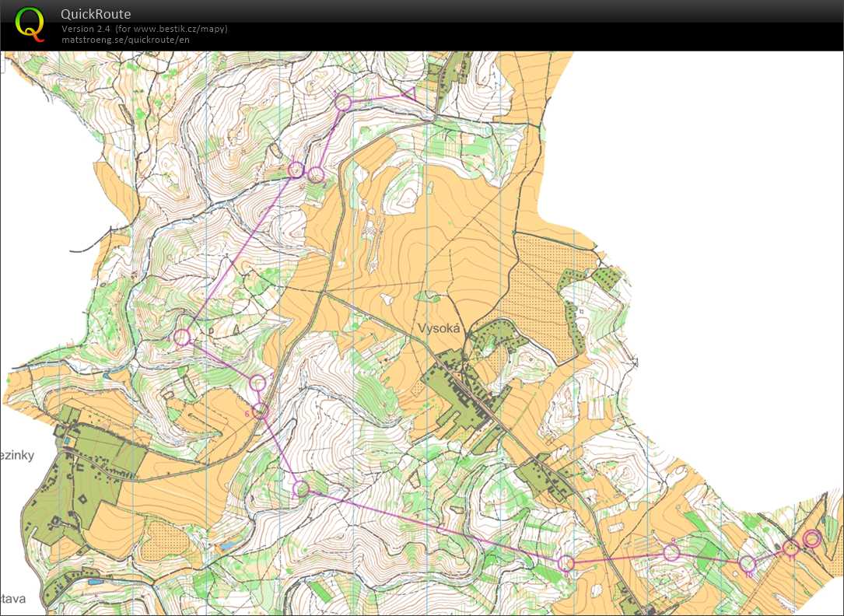Open the matstroeng.se/quickroute/en link
This screenshot has height=616, width=844.
125,40
